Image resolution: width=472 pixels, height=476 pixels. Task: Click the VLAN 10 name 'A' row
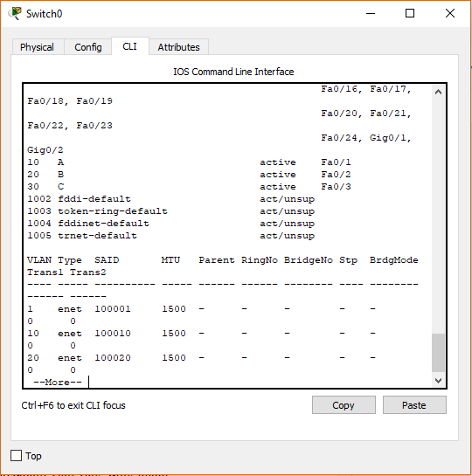click(x=189, y=162)
